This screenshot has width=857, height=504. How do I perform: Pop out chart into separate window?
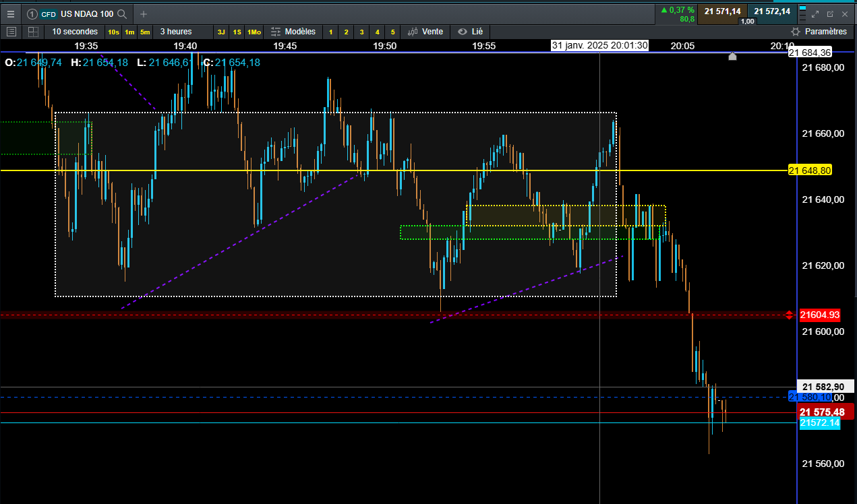click(x=830, y=13)
